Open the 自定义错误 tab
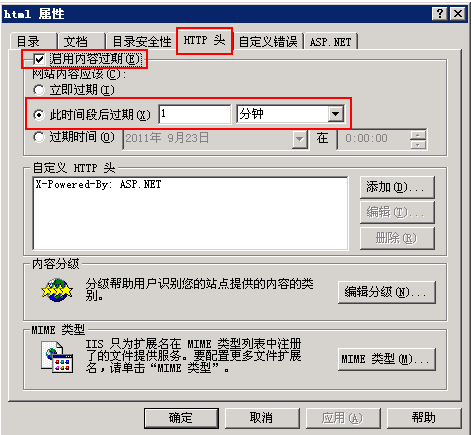471x435 pixels. tap(268, 42)
